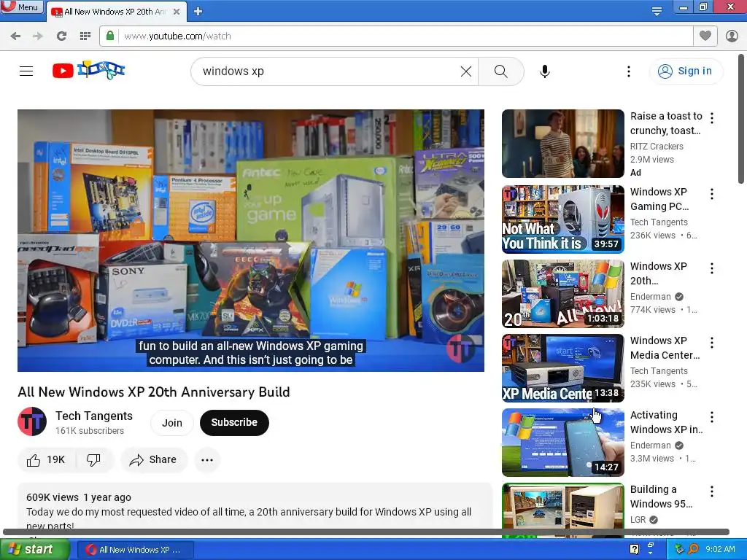Image resolution: width=747 pixels, height=560 pixels.
Task: Go forward to next page
Action: pyautogui.click(x=38, y=36)
